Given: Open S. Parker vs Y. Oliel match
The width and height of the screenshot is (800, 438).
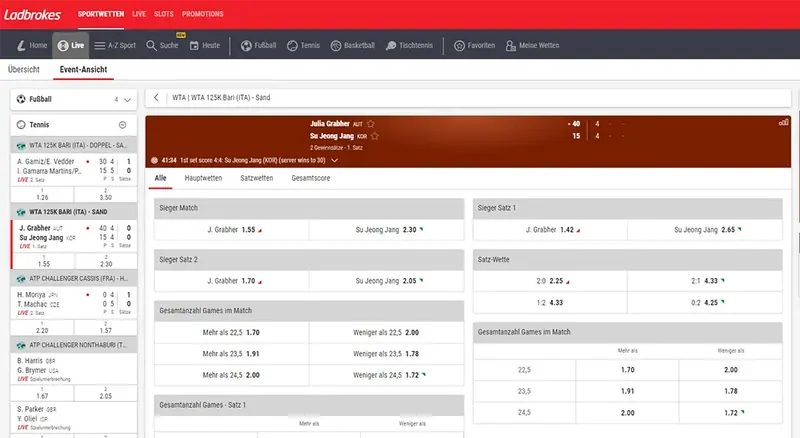Looking at the screenshot, I should pyautogui.click(x=73, y=418).
